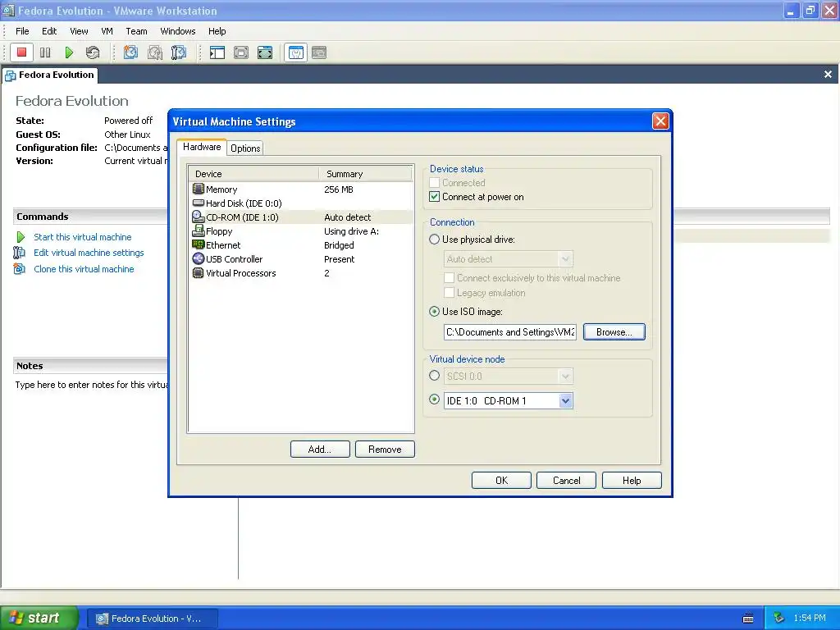Open the IDE 1:0 CD-ROM 1 dropdown
The width and height of the screenshot is (840, 630).
(x=565, y=400)
